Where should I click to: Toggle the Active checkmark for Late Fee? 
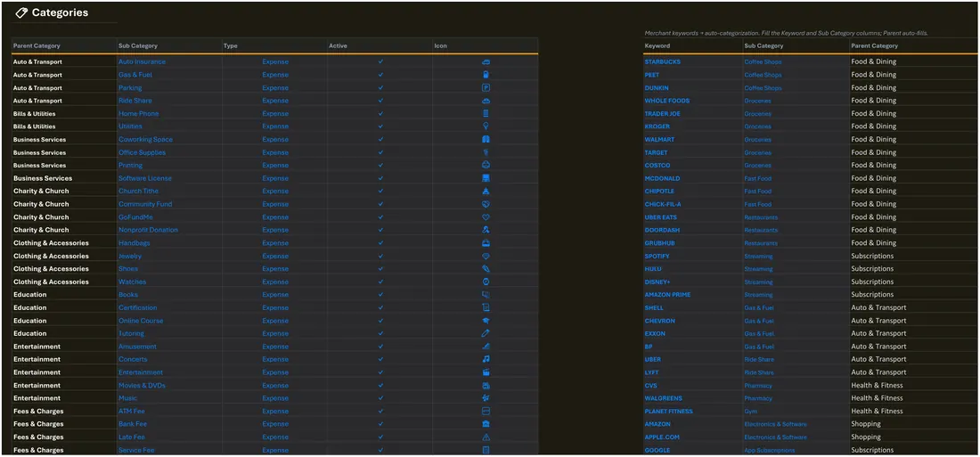[x=380, y=437]
